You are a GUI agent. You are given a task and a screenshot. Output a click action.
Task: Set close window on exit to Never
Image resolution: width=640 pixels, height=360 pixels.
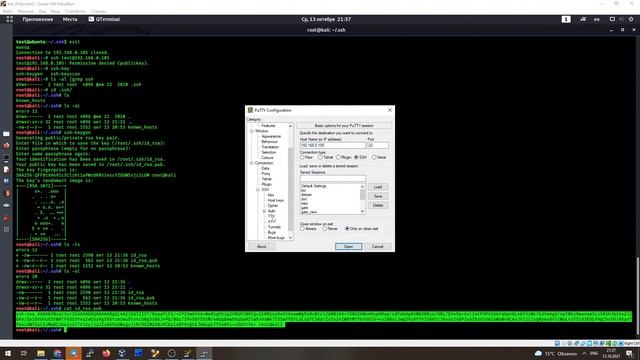click(330, 229)
